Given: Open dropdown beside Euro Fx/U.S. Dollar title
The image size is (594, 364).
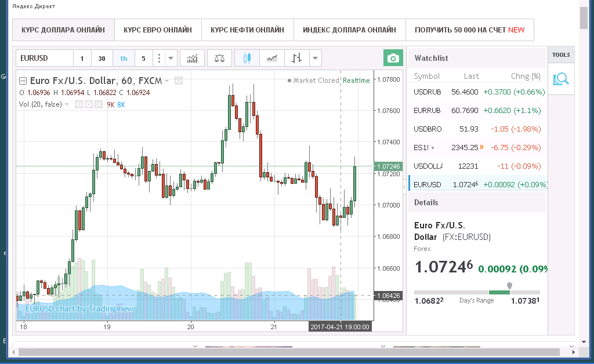Looking at the screenshot, I should click(166, 81).
